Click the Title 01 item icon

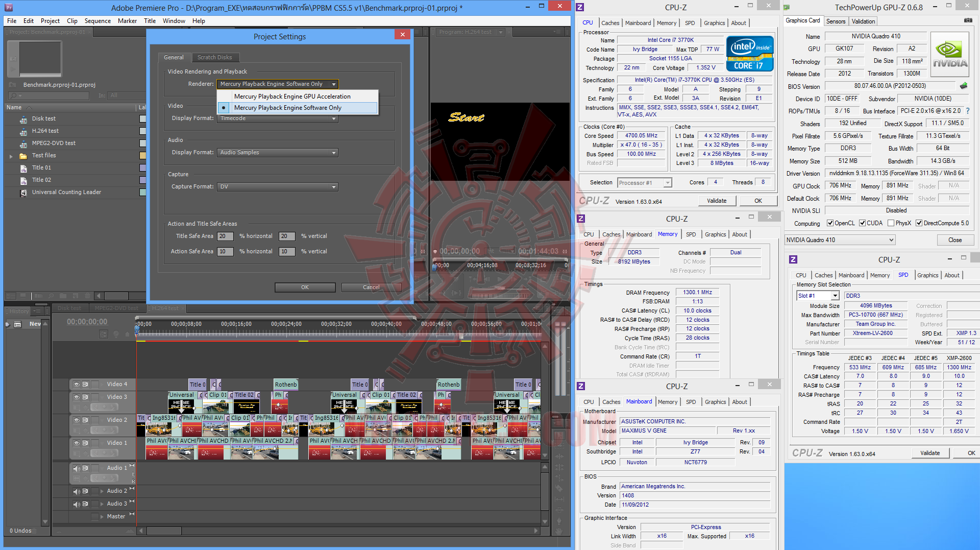23,168
